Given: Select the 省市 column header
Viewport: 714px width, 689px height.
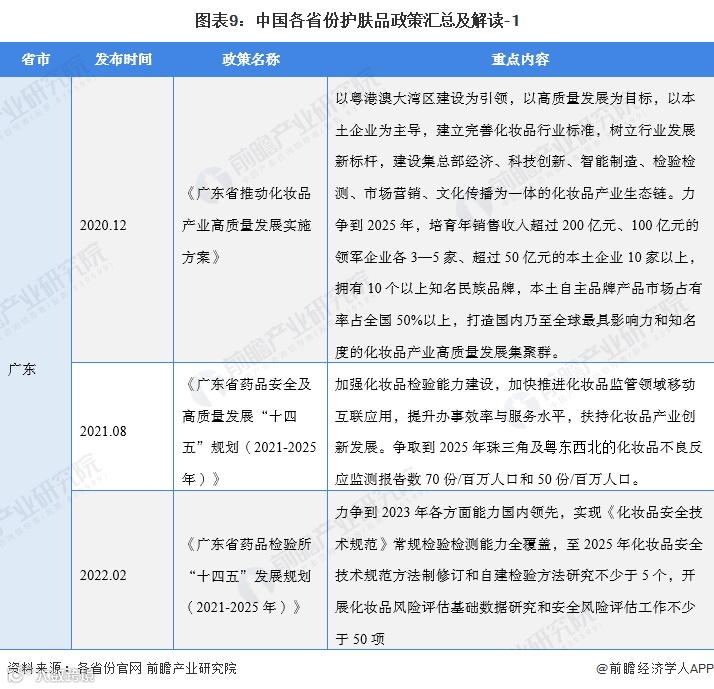Looking at the screenshot, I should tap(36, 59).
